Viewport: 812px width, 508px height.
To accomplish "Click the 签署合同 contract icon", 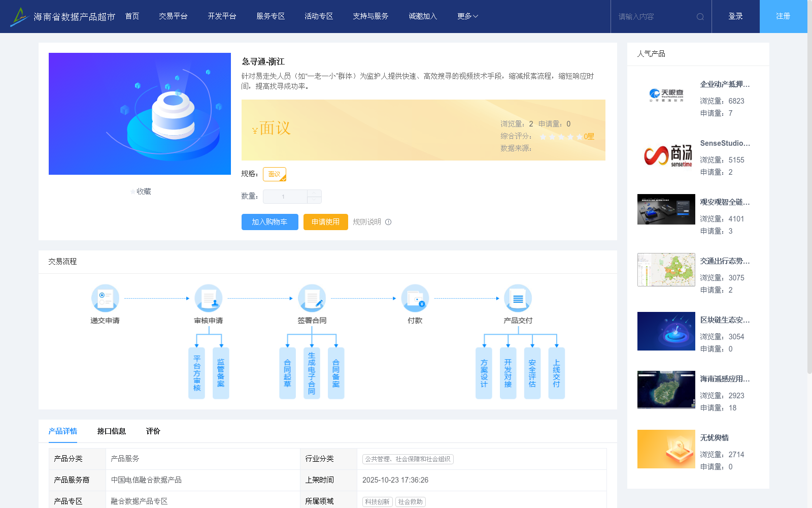I will (312, 298).
